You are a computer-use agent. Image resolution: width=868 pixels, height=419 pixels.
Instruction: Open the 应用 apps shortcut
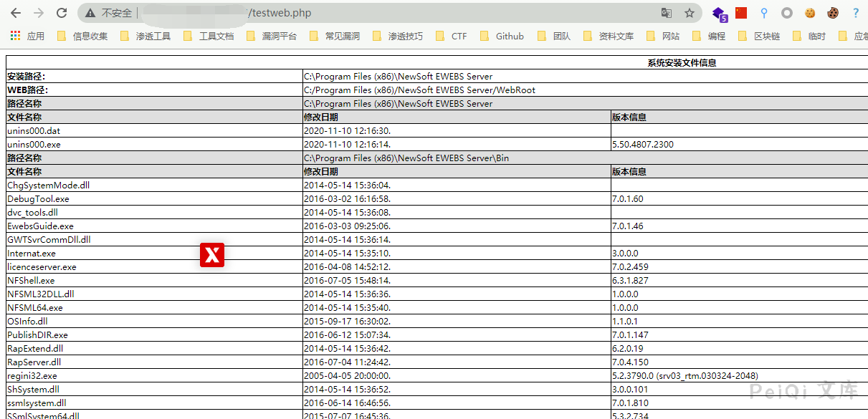pyautogui.click(x=27, y=36)
